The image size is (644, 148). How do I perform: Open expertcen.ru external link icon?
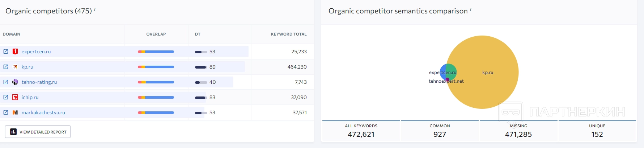[x=6, y=52]
